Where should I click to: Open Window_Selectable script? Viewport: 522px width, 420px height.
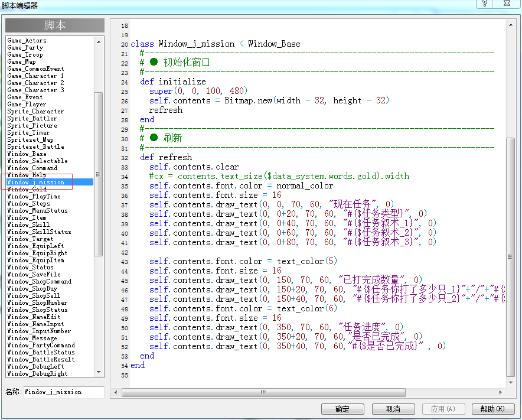click(x=38, y=161)
